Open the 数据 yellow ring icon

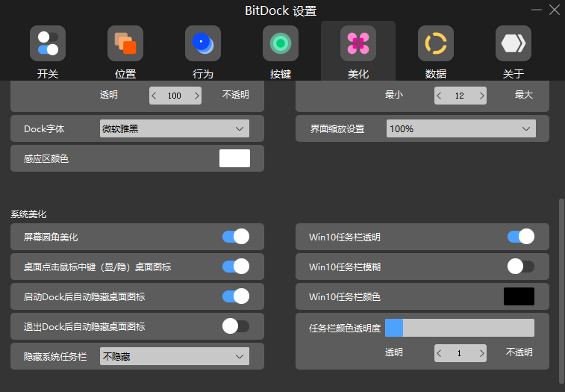click(436, 43)
